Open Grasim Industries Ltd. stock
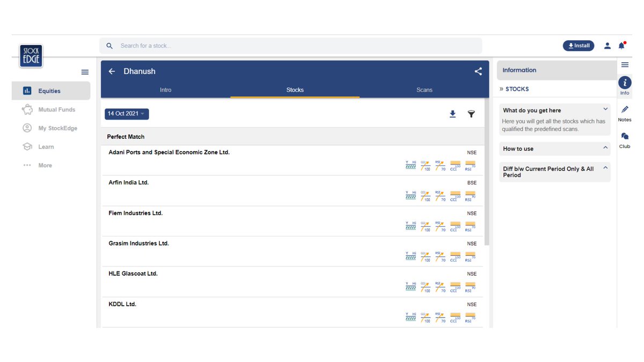Image resolution: width=644 pixels, height=362 pixels. [292, 252]
